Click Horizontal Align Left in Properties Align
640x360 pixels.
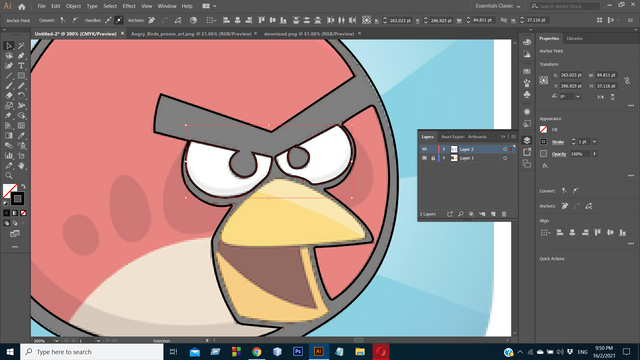click(560, 233)
